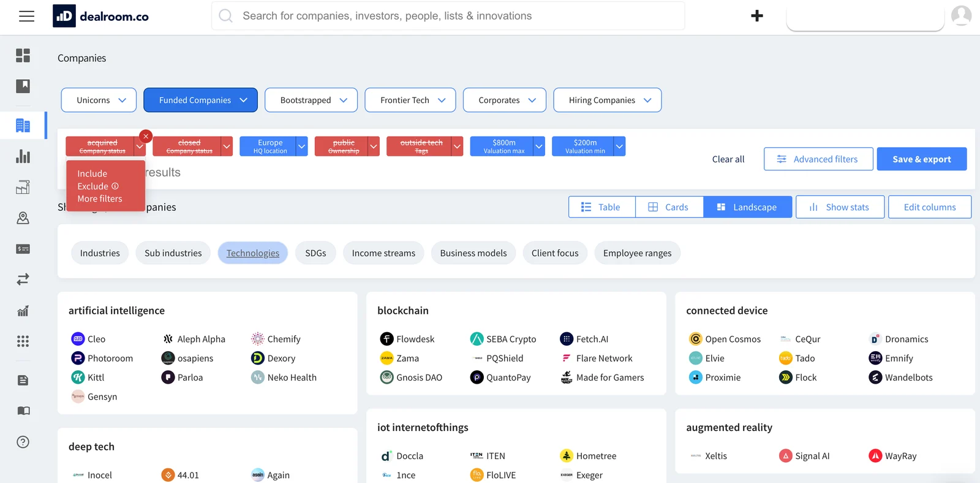Click the search magnifier icon
Screen dimensions: 980x483
225,16
